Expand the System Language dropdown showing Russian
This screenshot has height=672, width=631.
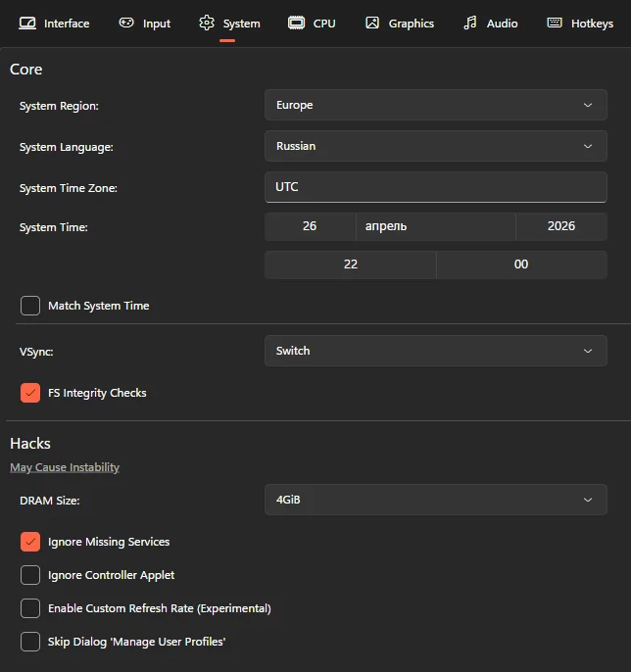tap(435, 146)
